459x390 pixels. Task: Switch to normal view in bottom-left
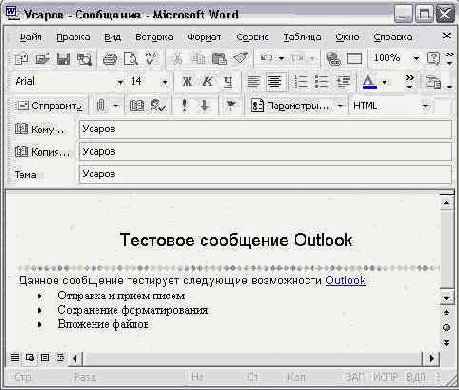pyautogui.click(x=15, y=358)
